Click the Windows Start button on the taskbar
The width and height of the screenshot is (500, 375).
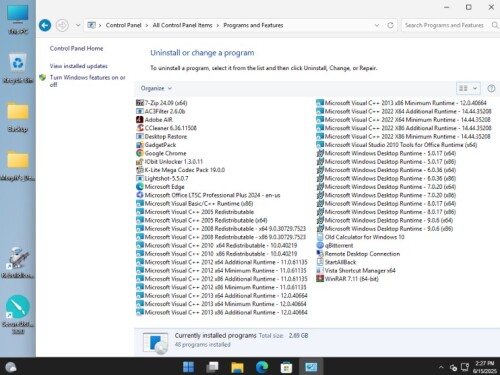188,367
